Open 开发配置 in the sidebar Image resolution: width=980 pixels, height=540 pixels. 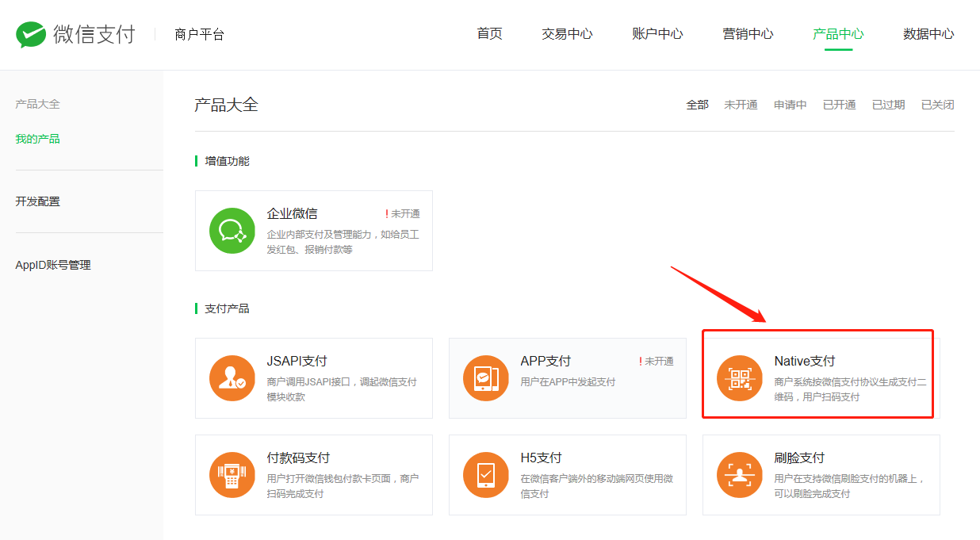pyautogui.click(x=38, y=201)
